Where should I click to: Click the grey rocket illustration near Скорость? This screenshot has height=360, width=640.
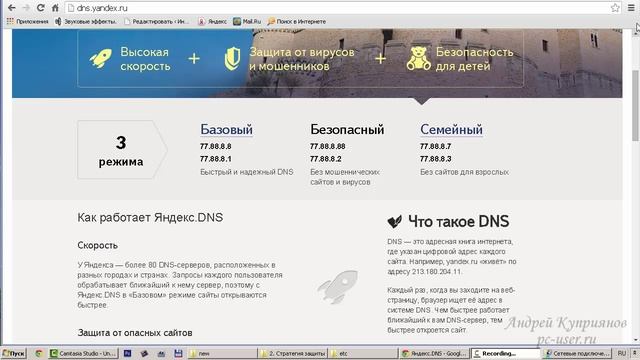point(338,287)
